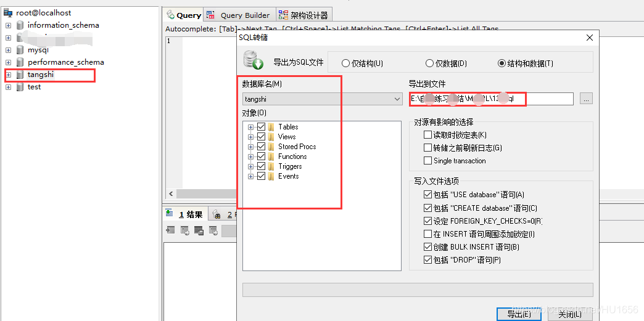The image size is (644, 321).
Task: Uncheck the Views checkbox
Action: tap(261, 137)
